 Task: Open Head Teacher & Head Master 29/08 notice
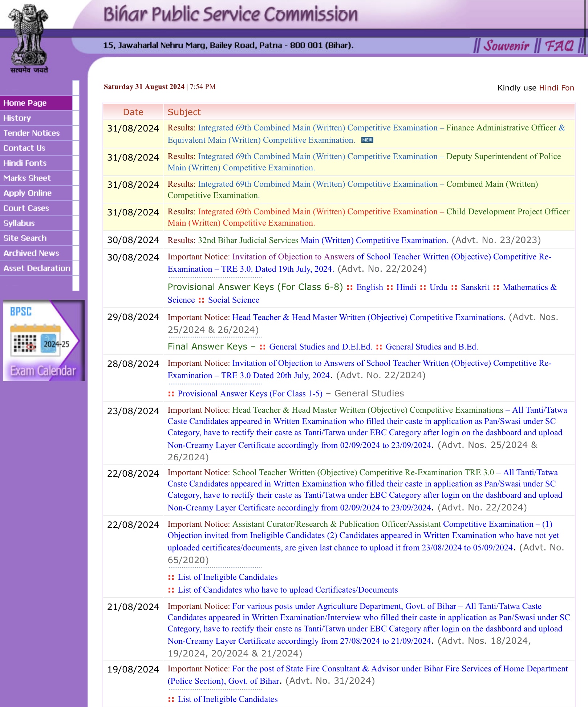tap(369, 317)
